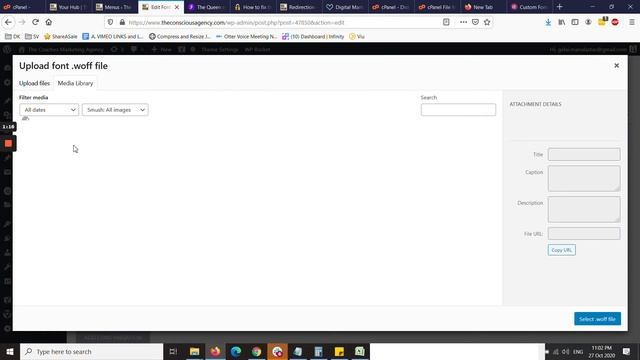
Task: Switch to the Menus browser tab
Action: click(114, 7)
